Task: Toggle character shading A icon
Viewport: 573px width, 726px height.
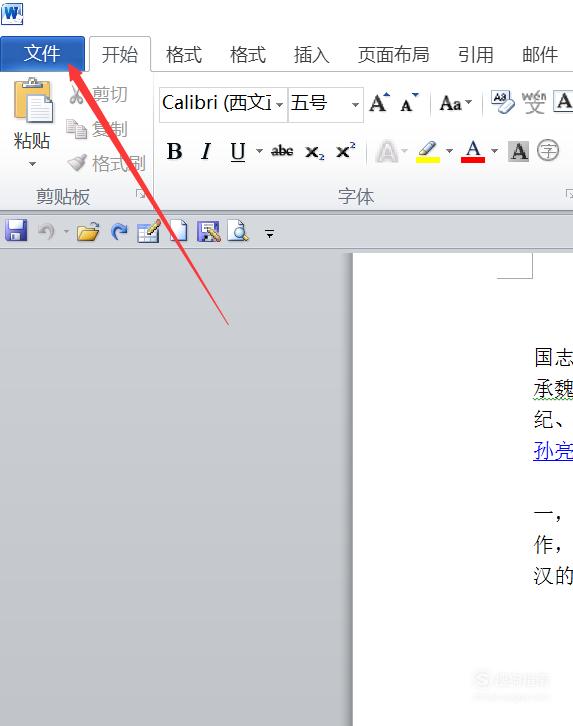Action: coord(518,151)
